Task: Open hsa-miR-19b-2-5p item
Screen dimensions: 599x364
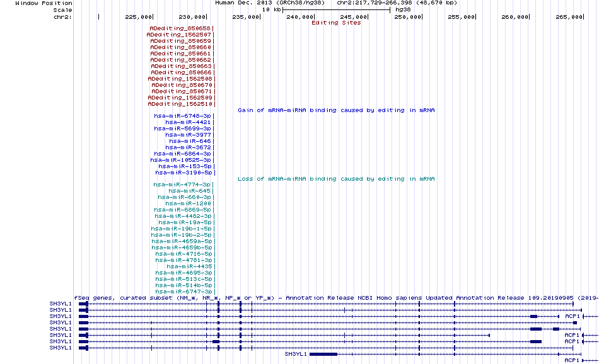Action: tap(181, 235)
